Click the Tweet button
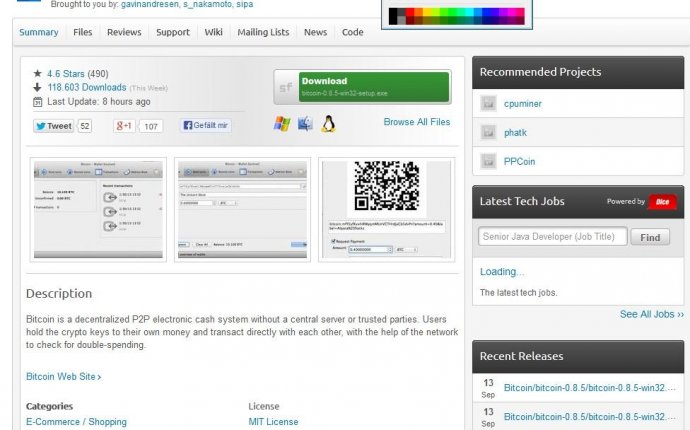This screenshot has width=690, height=430. tap(53, 126)
